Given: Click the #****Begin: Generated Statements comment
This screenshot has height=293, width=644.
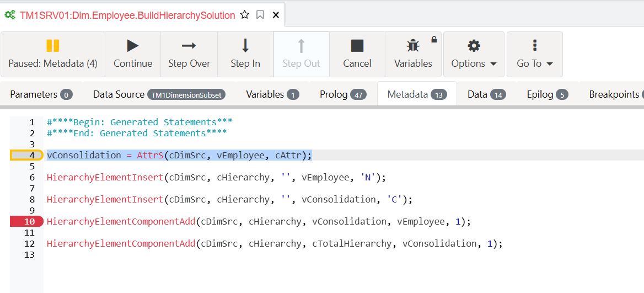Looking at the screenshot, I should [139, 122].
